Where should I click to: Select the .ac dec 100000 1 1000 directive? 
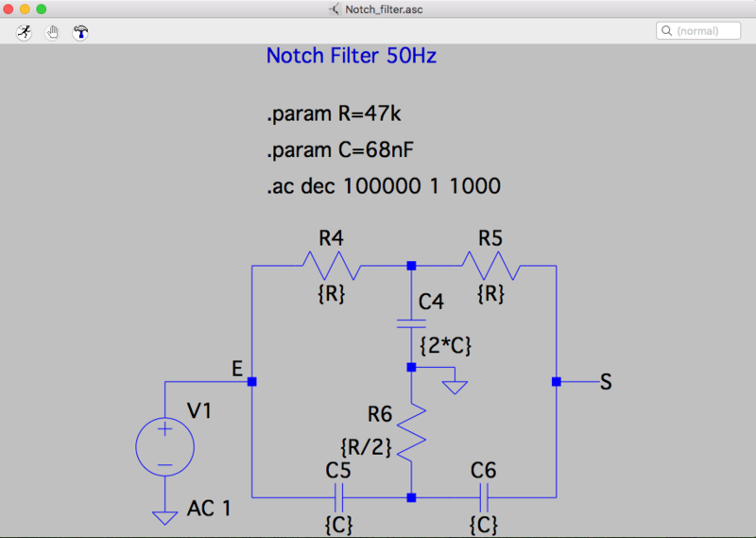click(383, 185)
